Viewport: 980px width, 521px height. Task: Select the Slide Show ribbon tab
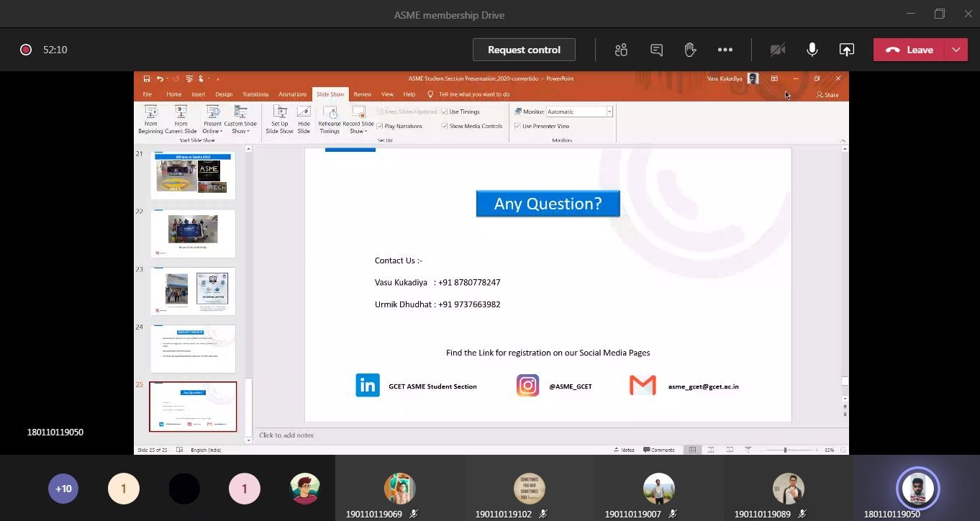click(x=330, y=94)
